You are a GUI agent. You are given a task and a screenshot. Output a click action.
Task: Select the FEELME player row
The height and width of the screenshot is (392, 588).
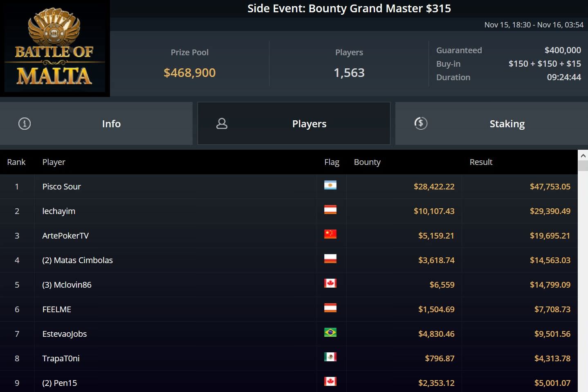tap(57, 309)
